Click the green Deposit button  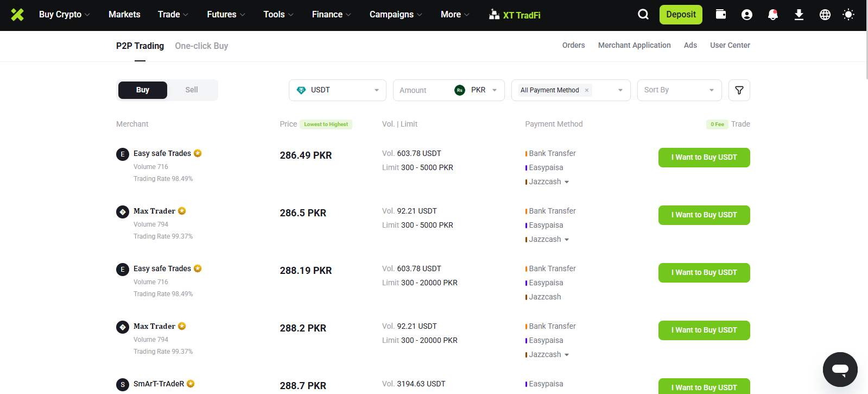click(681, 15)
